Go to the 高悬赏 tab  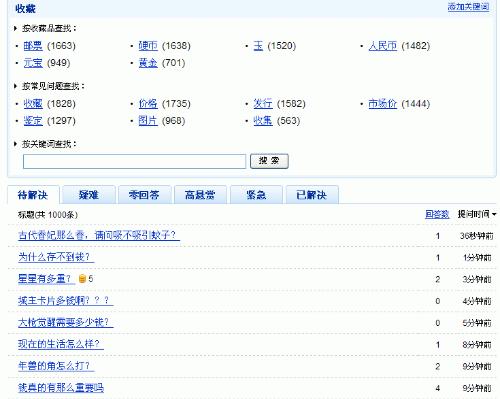click(200, 195)
